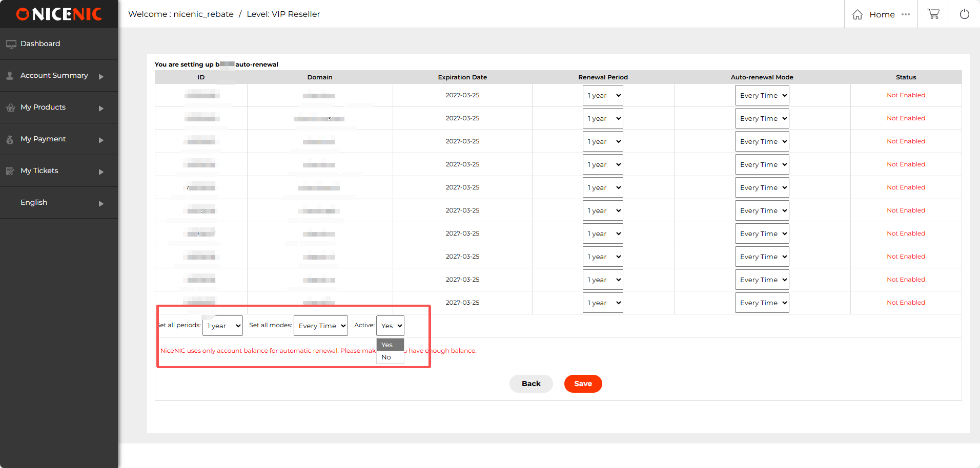Expand the My Payment arrow
This screenshot has width=980, height=468.
(101, 140)
